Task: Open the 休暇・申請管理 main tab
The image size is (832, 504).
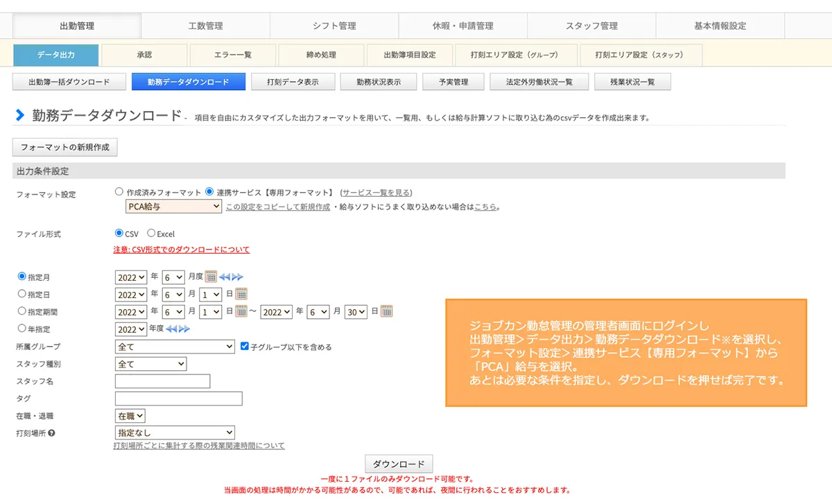Action: pyautogui.click(x=462, y=26)
